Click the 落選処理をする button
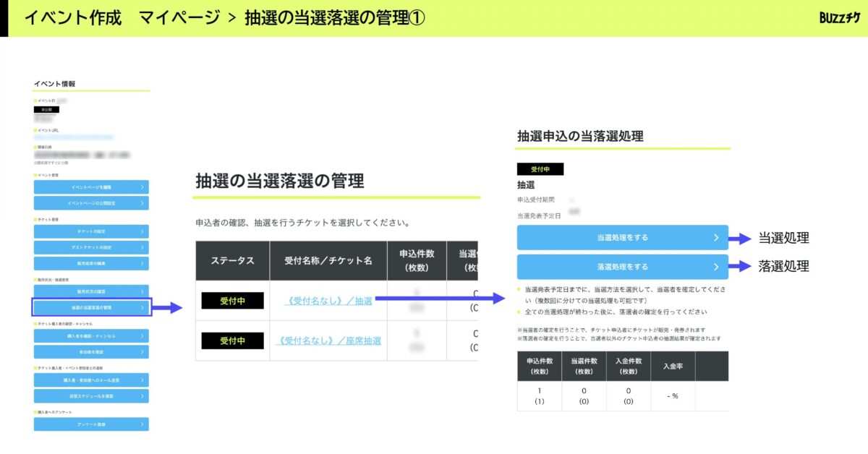Screen dimensions: 868x454 pos(622,267)
